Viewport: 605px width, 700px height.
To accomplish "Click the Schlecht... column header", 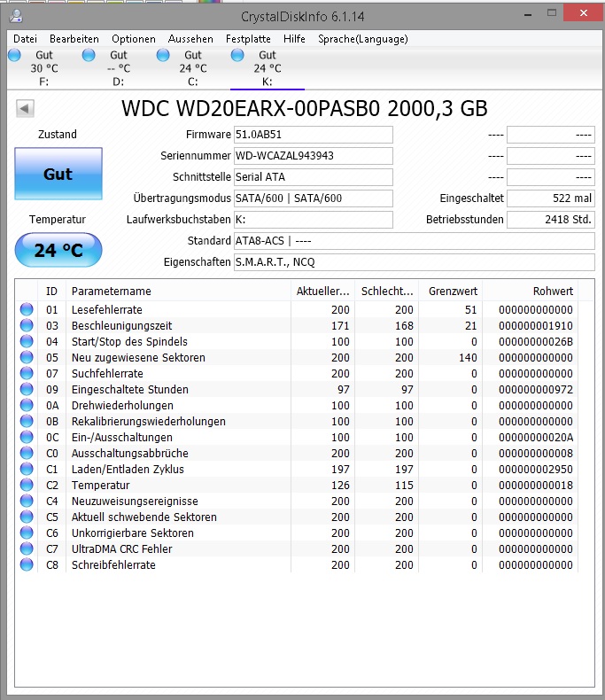I will tap(386, 291).
